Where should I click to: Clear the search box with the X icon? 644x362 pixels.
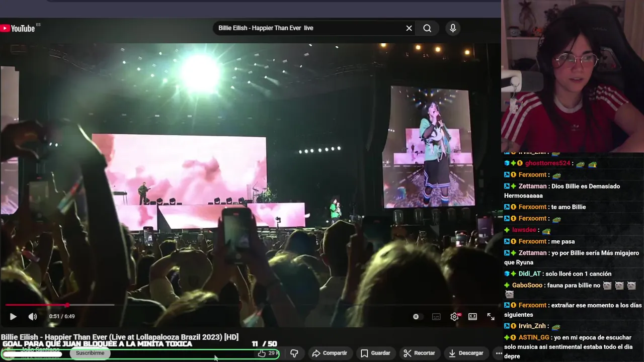409,28
